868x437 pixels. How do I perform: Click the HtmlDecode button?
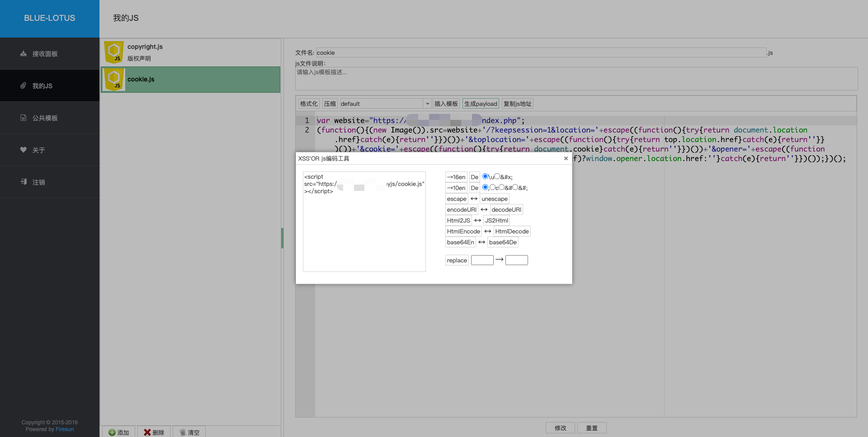pos(512,231)
